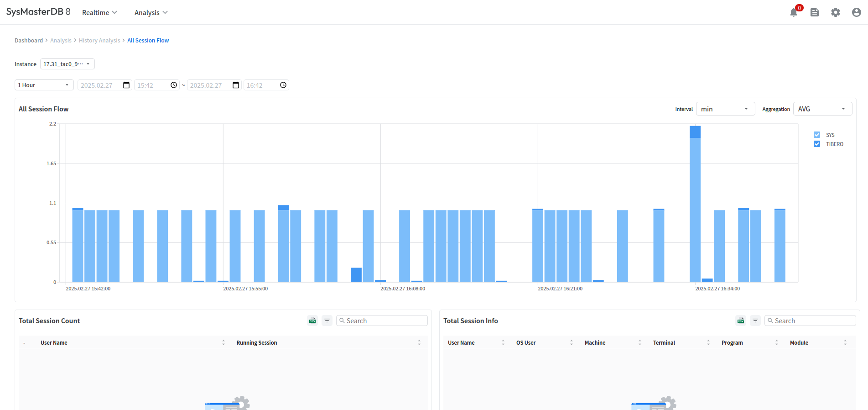Click the 2025.02.27 16:34:00 axis label
This screenshot has height=410, width=868.
(x=717, y=289)
